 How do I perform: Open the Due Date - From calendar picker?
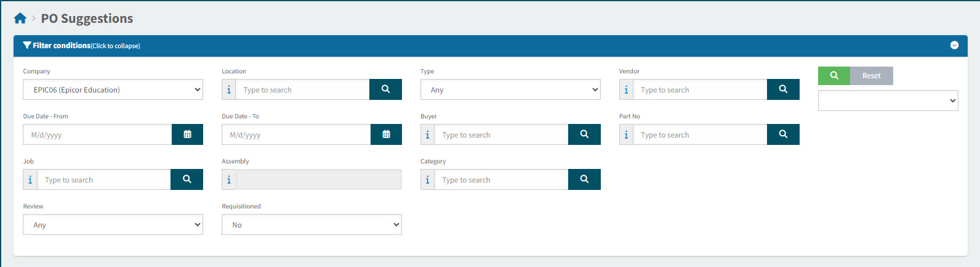[x=187, y=134]
